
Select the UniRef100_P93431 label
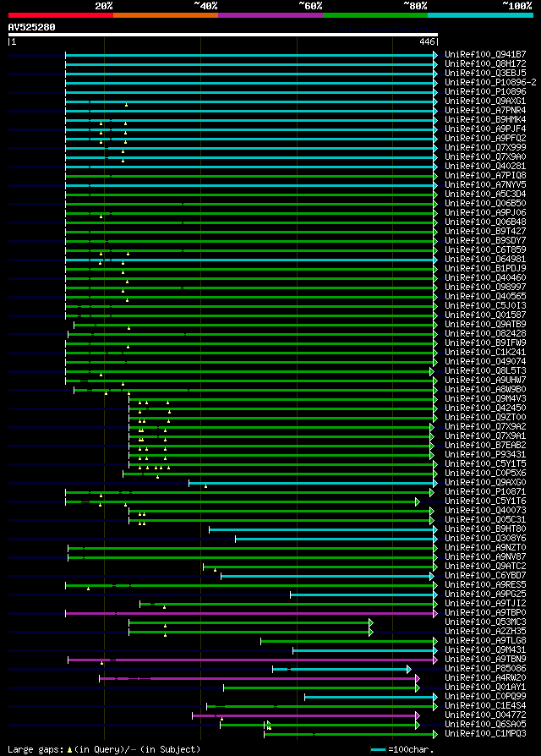coord(485,455)
